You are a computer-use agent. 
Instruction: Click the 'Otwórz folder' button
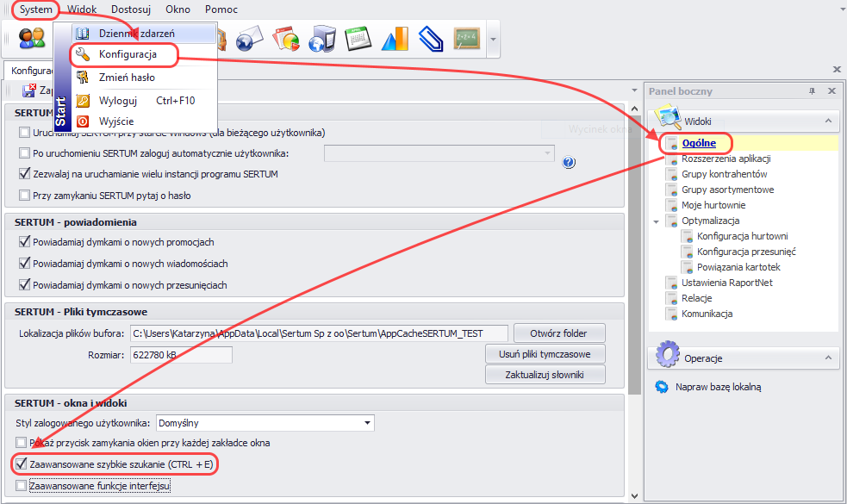(x=559, y=333)
